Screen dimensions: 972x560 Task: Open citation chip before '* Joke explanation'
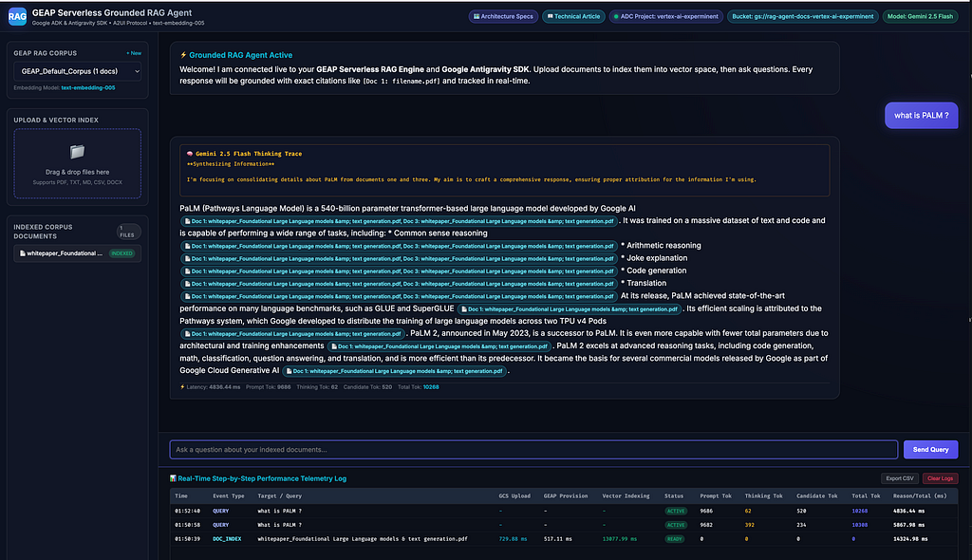coord(399,258)
